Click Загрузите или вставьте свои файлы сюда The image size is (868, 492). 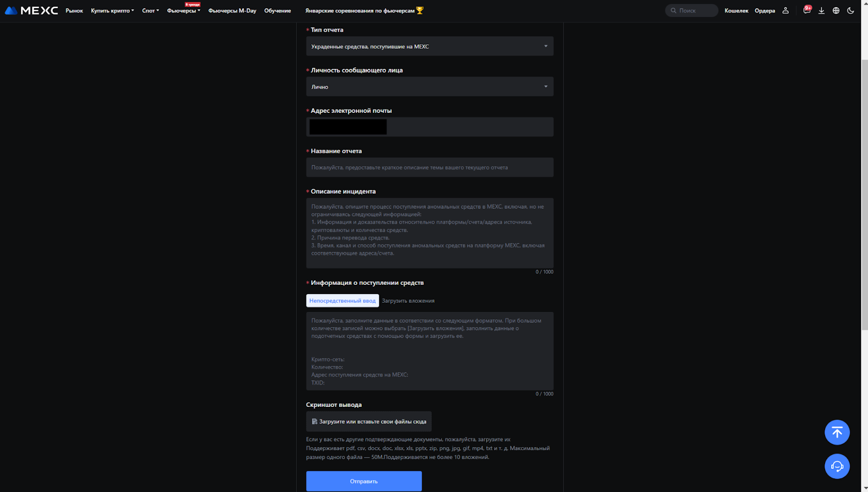click(x=369, y=421)
